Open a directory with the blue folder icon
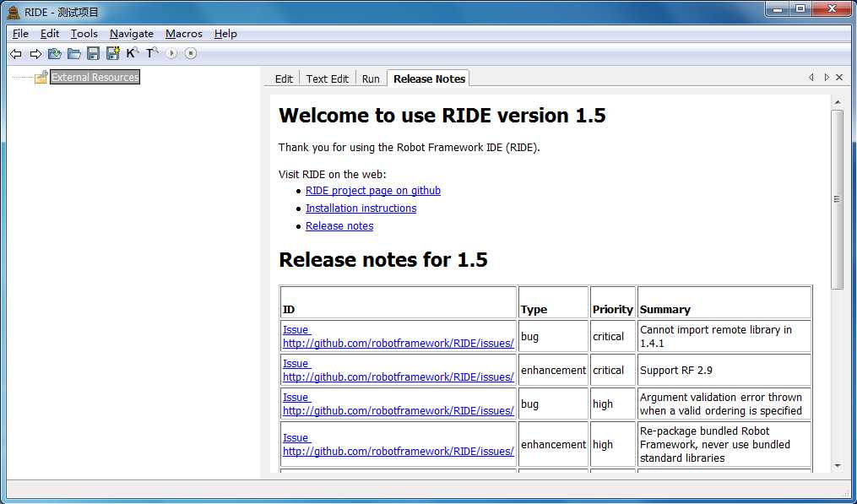The height and width of the screenshot is (504, 857). point(73,53)
